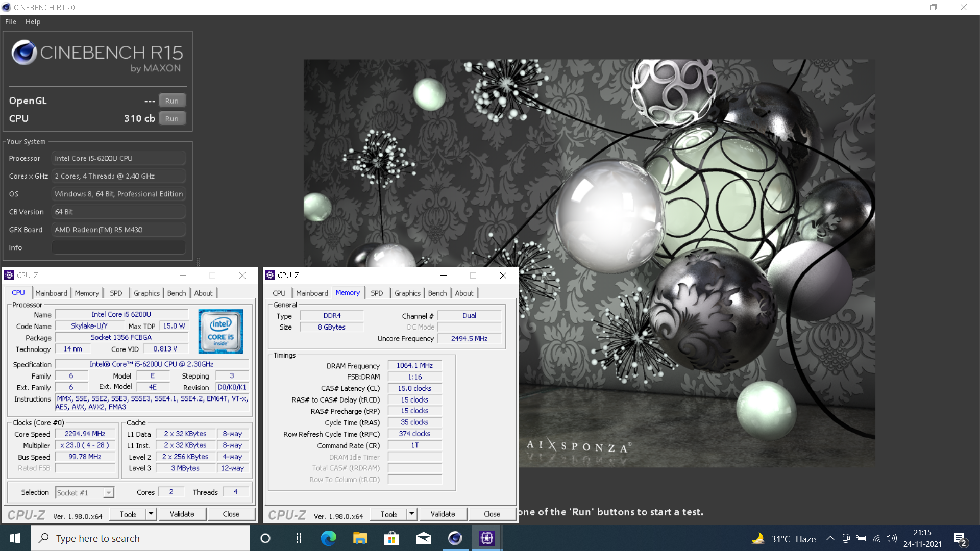This screenshot has height=551, width=980.
Task: Select About tab in right CPU-Z window
Action: pos(464,293)
